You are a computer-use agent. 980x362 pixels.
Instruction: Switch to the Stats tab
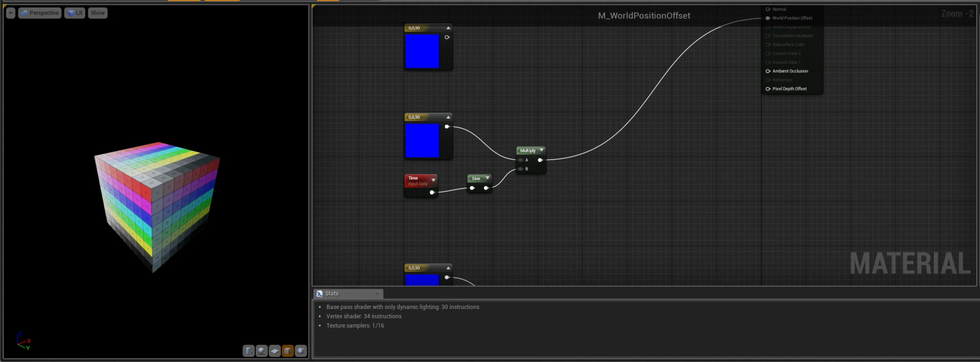coord(332,293)
